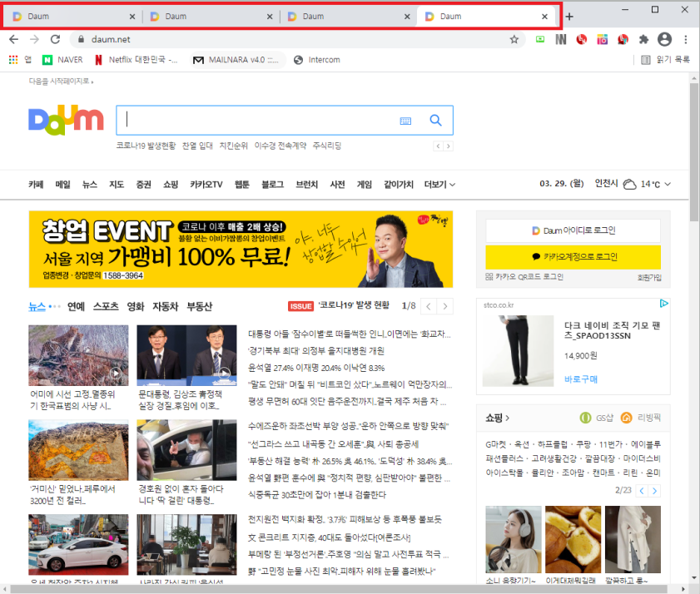The height and width of the screenshot is (594, 700).
Task: Select the 자동차 news tab
Action: tap(165, 307)
